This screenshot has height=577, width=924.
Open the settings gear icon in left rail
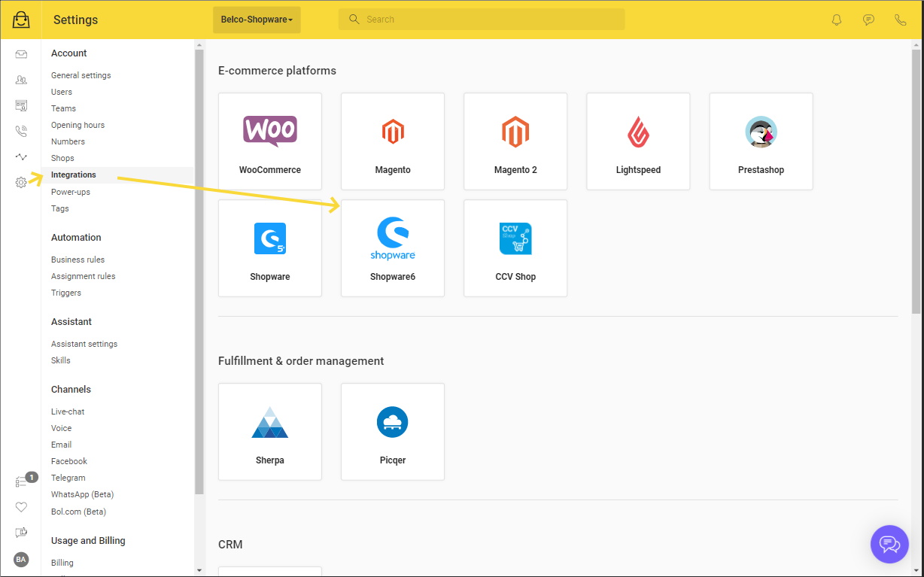21,182
